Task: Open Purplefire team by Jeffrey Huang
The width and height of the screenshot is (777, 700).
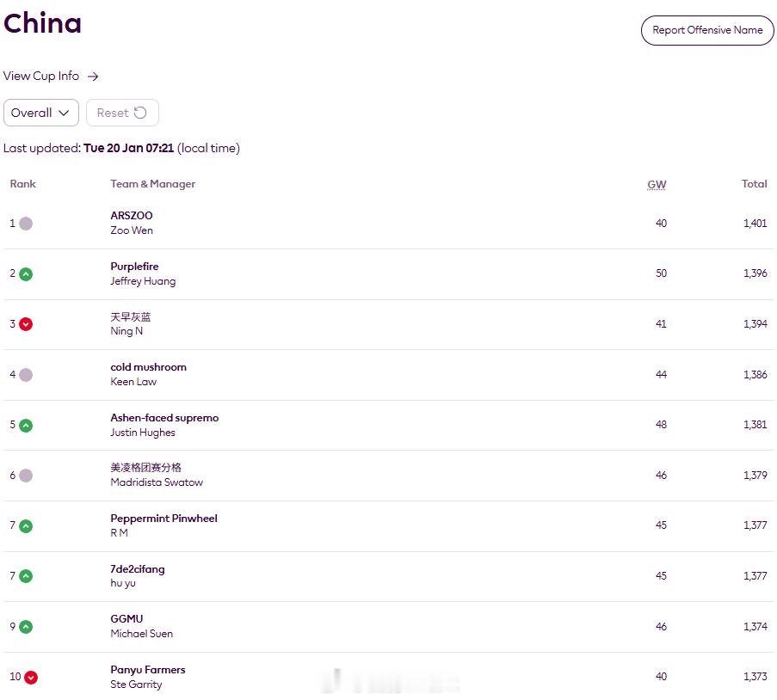Action: 134,267
